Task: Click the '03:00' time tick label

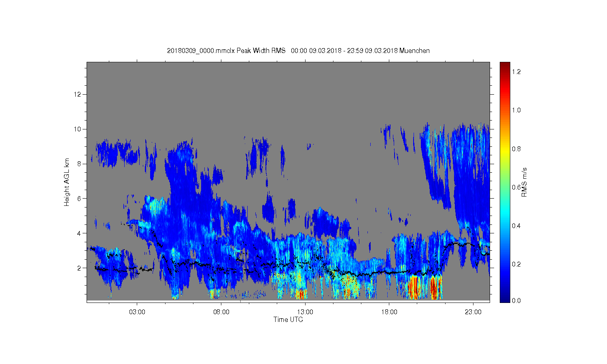Action: click(137, 312)
